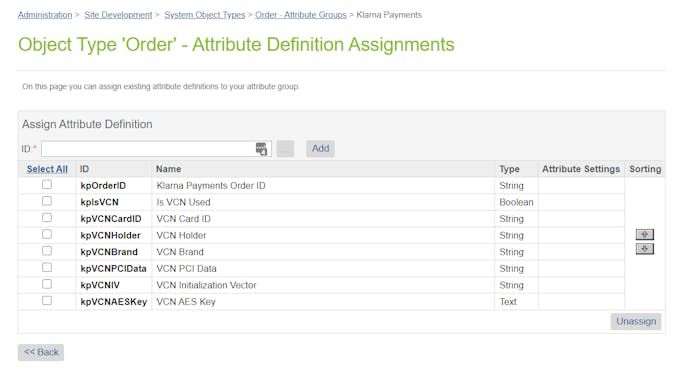Toggle the kpVCNBrand checkbox
Viewport: 680px width, 372px height.
click(x=47, y=251)
